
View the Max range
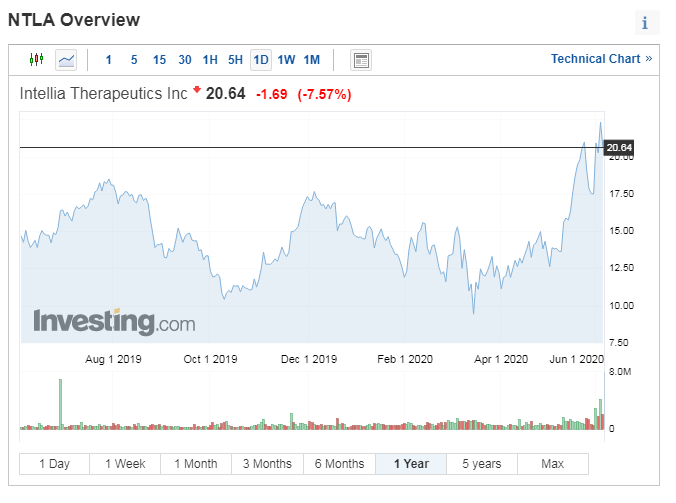pyautogui.click(x=553, y=464)
